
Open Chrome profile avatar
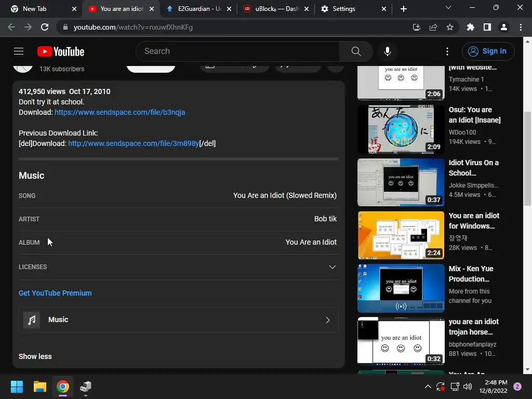(504, 27)
